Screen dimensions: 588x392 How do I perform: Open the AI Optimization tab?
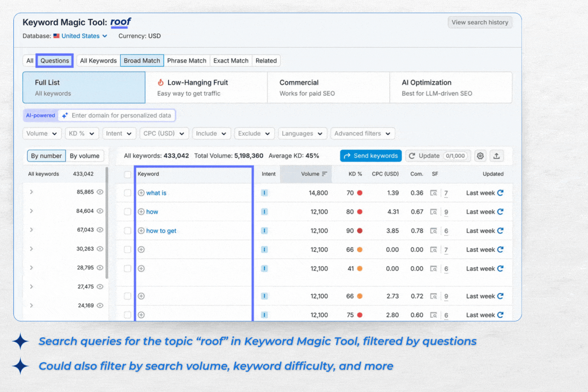451,87
